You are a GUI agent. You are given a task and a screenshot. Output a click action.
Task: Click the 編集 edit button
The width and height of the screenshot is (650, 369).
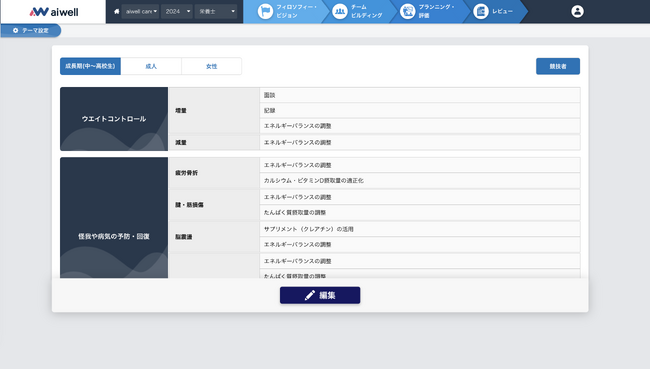[320, 295]
